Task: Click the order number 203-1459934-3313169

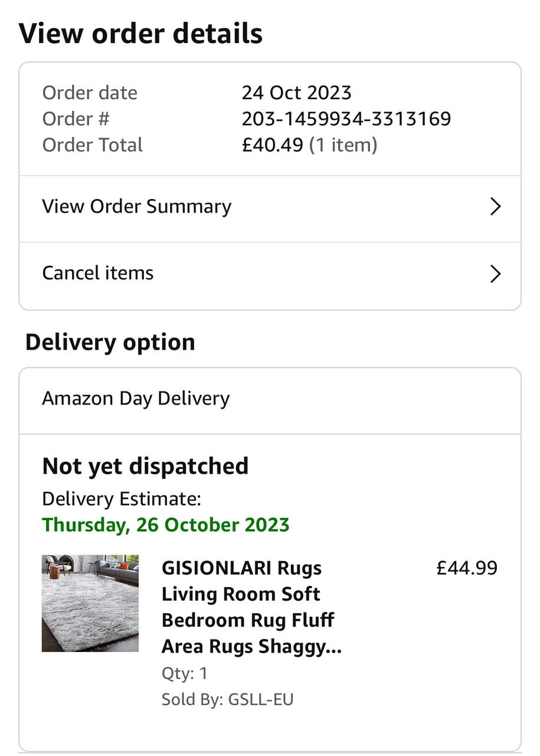Action: [x=346, y=119]
